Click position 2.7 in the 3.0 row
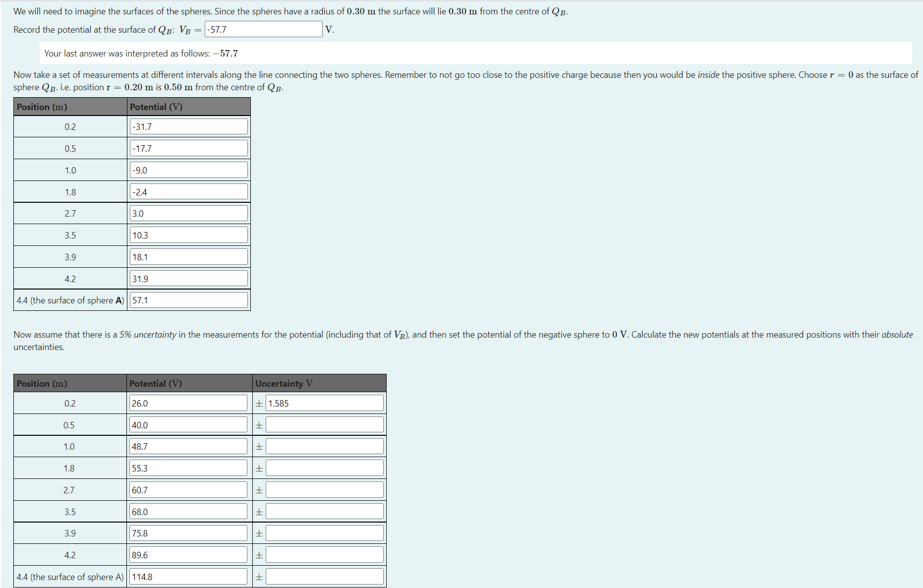This screenshot has width=923, height=588. (x=70, y=213)
